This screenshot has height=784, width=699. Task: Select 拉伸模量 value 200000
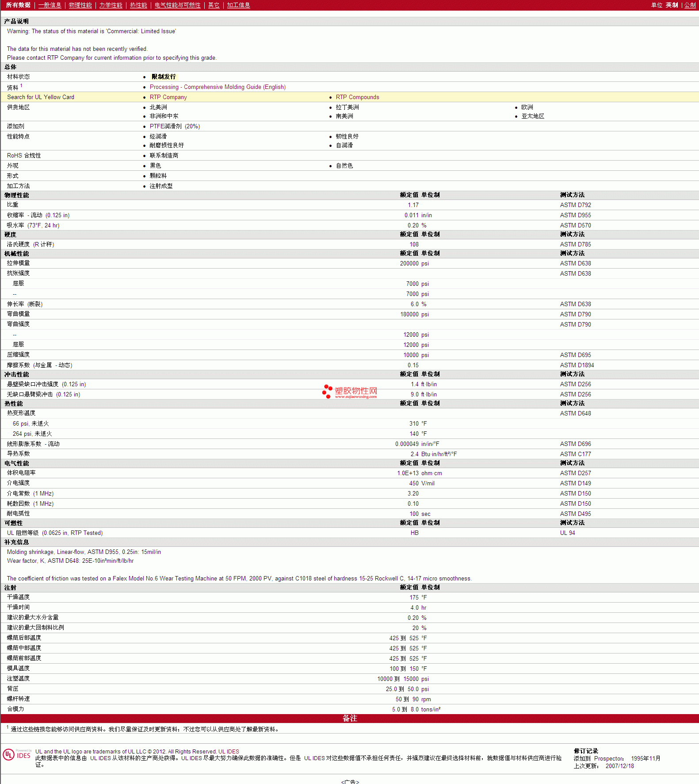pyautogui.click(x=409, y=264)
